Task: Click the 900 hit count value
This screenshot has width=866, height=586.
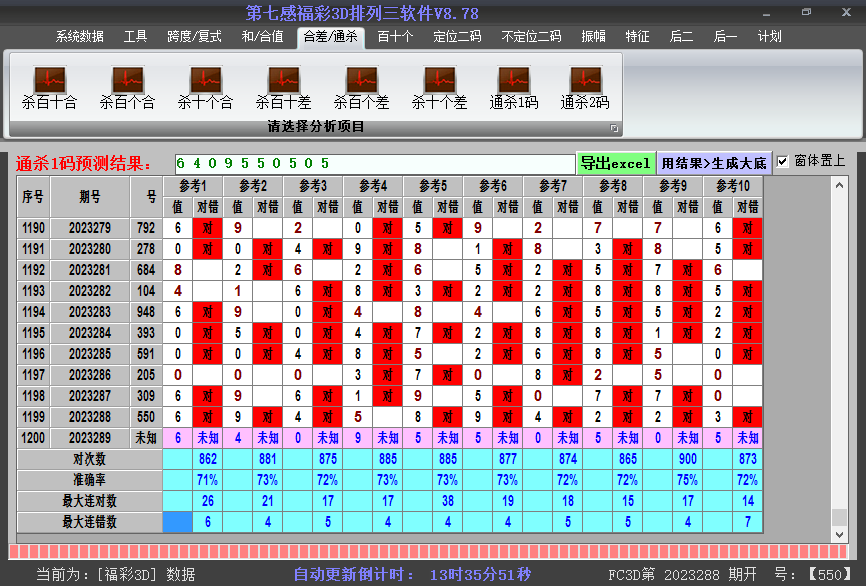Action: [x=688, y=459]
